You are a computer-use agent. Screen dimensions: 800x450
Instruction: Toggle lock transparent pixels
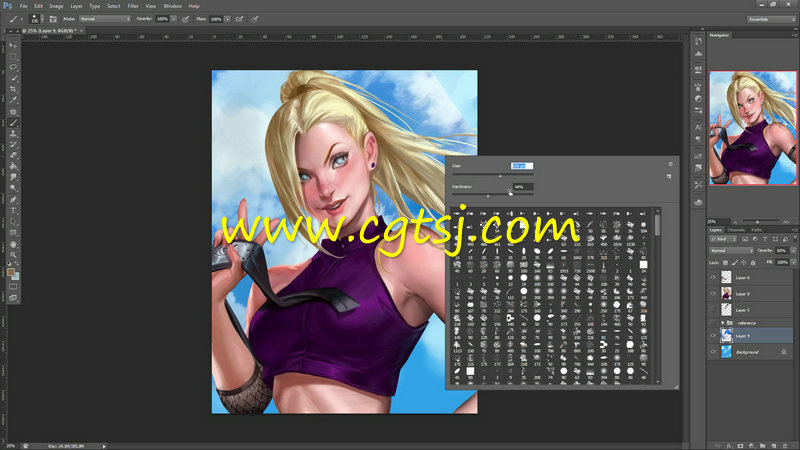click(726, 262)
